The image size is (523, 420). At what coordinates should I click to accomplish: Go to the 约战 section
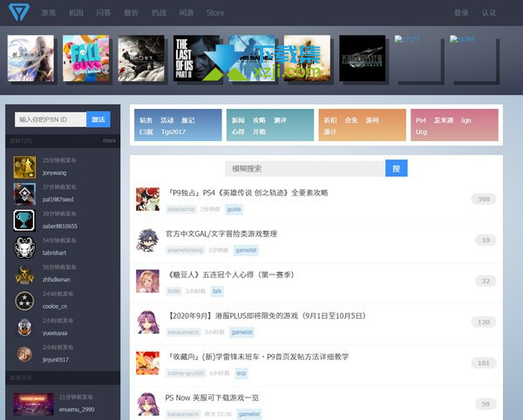[x=159, y=13]
